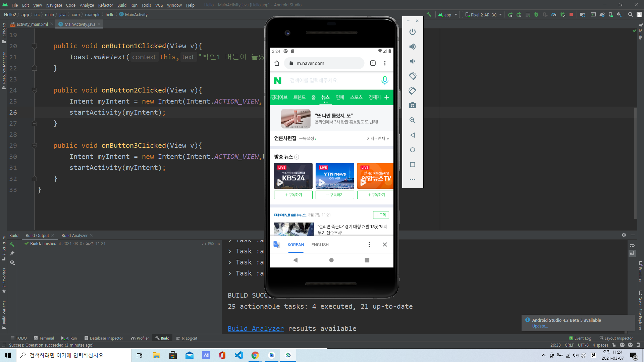Open Chrome from Windows taskbar
Screen dimensions: 644x362
(x=255, y=355)
